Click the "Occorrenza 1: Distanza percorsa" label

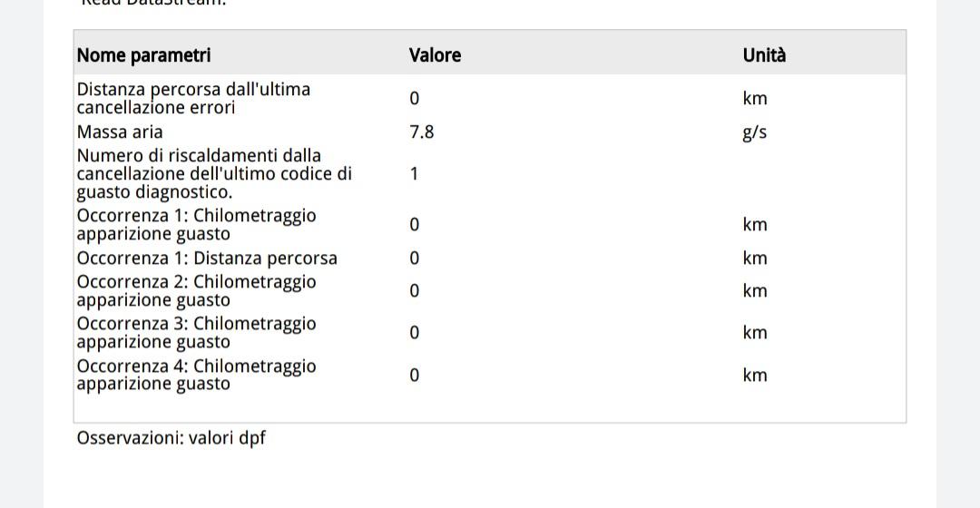(x=207, y=258)
